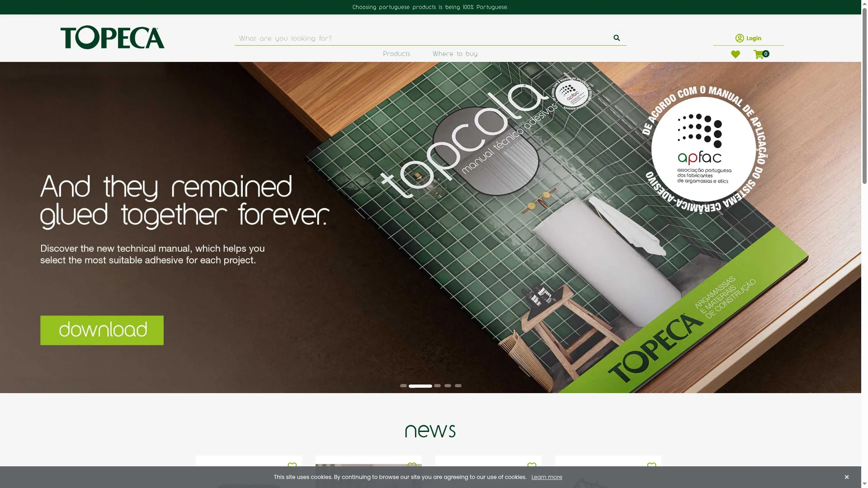Select the active second carousel slide indicator
The width and height of the screenshot is (868, 488).
420,386
